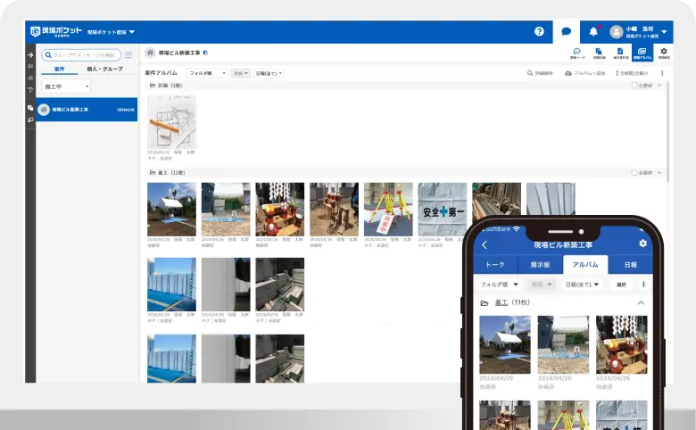Image resolution: width=696 pixels, height=430 pixels.
Task: Open the 日報(全て) dropdown on the phone
Action: tap(582, 284)
